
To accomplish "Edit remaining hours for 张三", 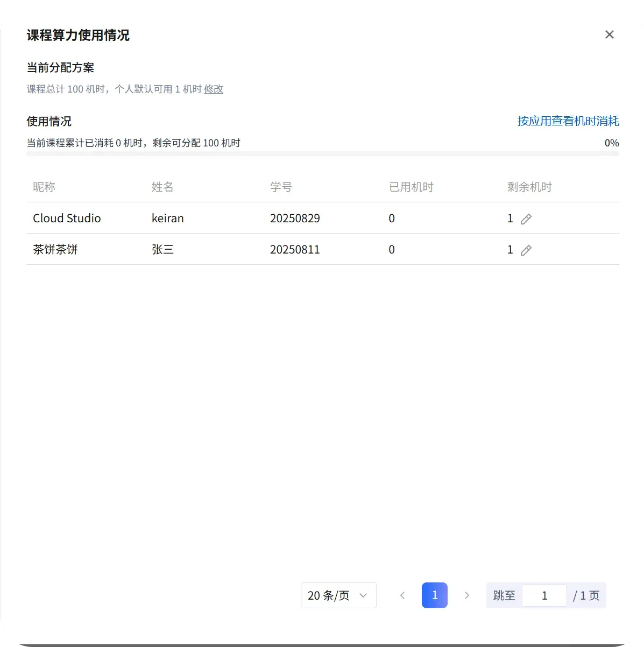I will click(x=526, y=250).
